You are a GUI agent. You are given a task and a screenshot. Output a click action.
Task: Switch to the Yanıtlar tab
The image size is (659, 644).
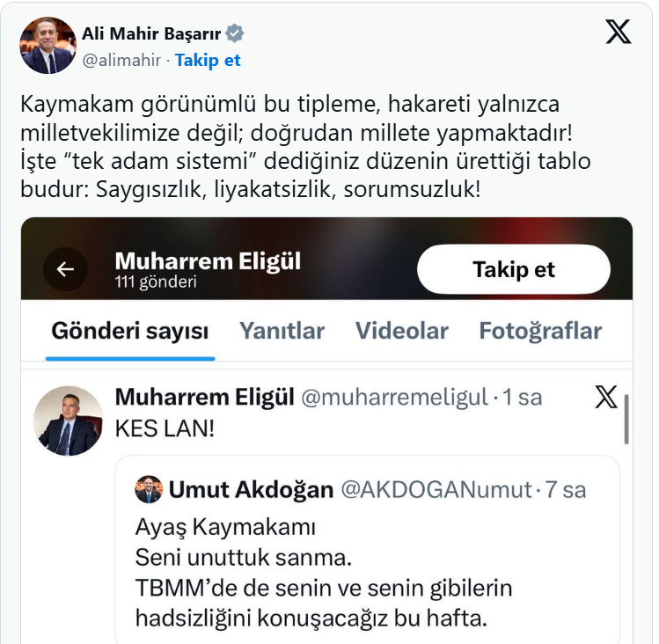(282, 331)
